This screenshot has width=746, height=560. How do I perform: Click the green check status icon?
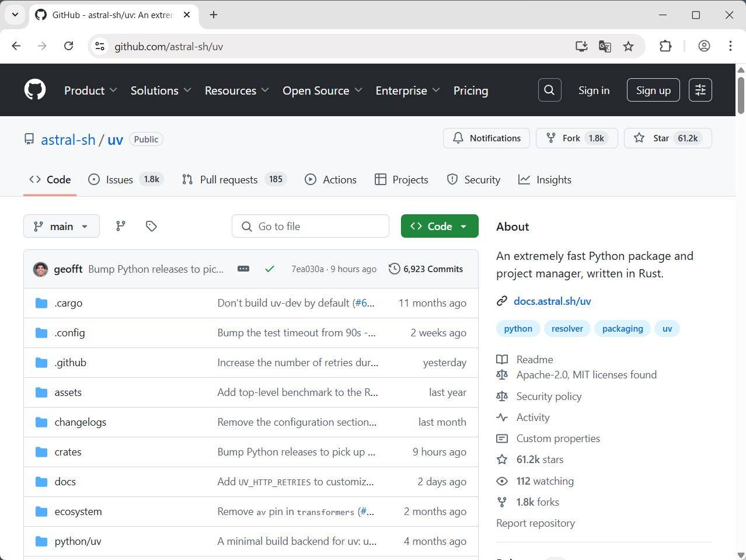pos(269,269)
